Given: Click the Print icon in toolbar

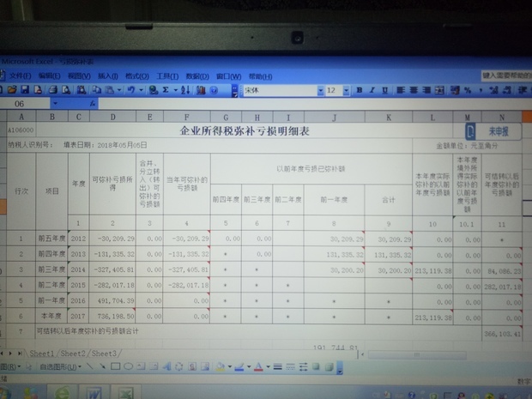Looking at the screenshot, I should click(53, 90).
